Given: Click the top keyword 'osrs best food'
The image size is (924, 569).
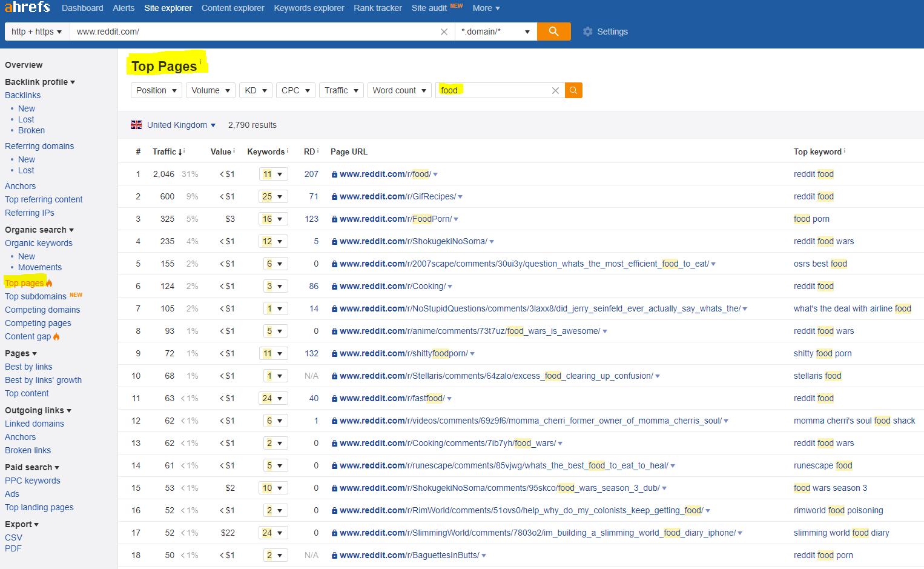Looking at the screenshot, I should click(x=820, y=264).
